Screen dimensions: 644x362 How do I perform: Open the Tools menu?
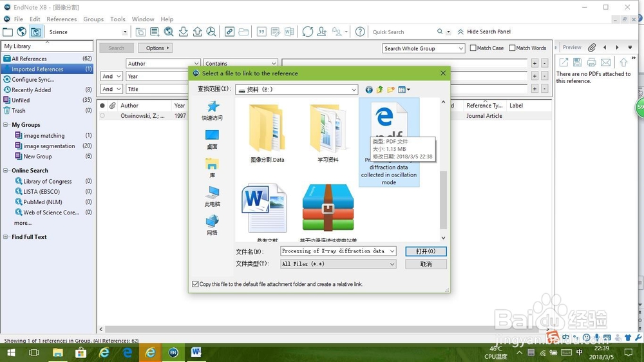pyautogui.click(x=117, y=19)
